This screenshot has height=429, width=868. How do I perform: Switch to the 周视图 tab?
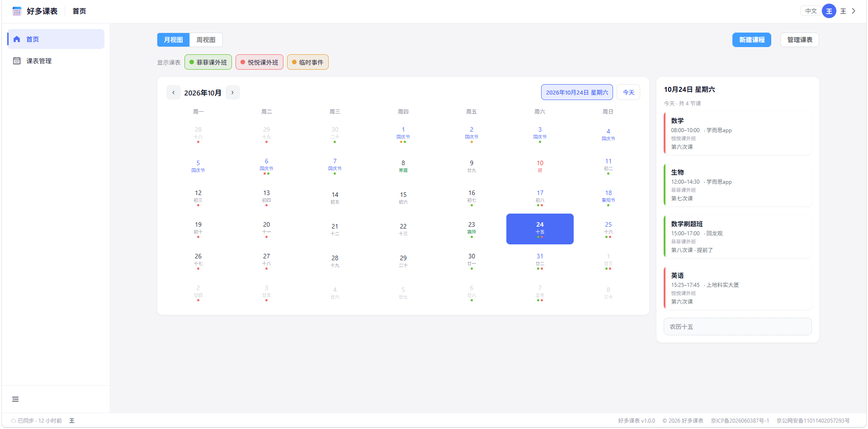(x=206, y=40)
